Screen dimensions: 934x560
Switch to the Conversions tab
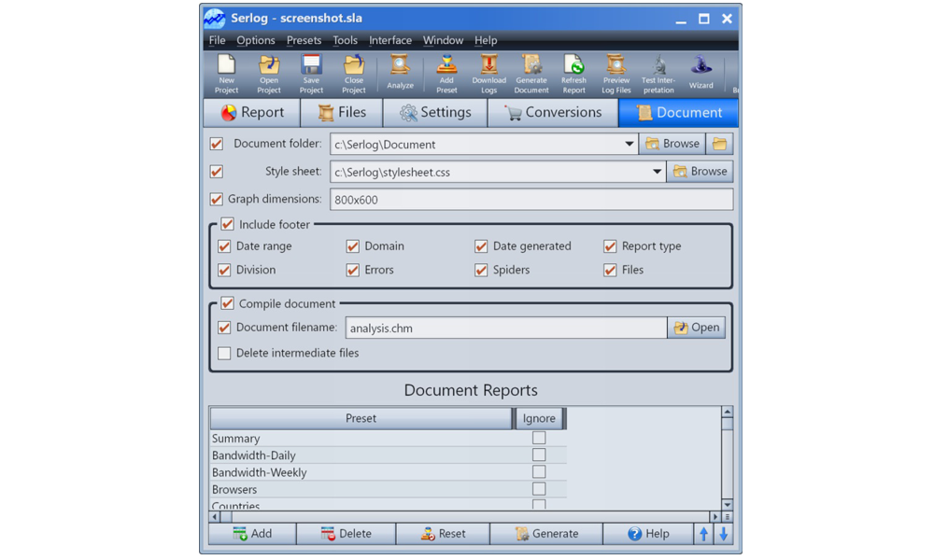(x=552, y=112)
